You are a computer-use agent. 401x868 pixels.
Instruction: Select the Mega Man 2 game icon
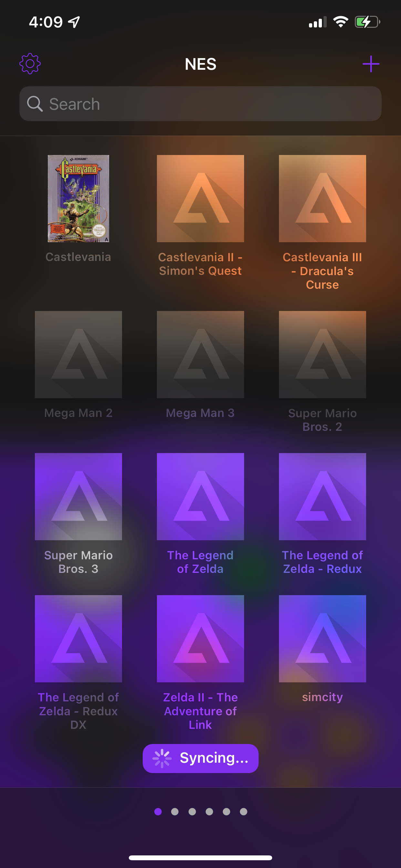coord(78,354)
